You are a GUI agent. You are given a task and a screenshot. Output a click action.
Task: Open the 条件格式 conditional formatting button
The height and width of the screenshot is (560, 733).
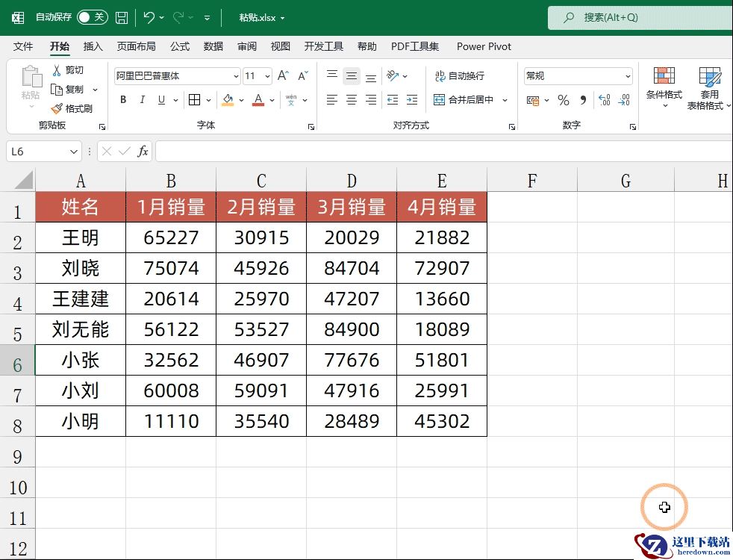coord(664,87)
